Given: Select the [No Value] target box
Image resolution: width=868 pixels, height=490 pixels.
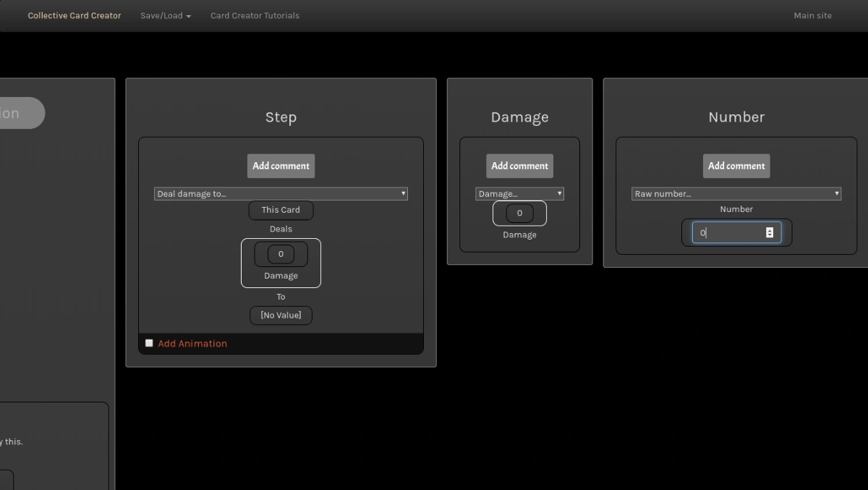Looking at the screenshot, I should (x=281, y=315).
